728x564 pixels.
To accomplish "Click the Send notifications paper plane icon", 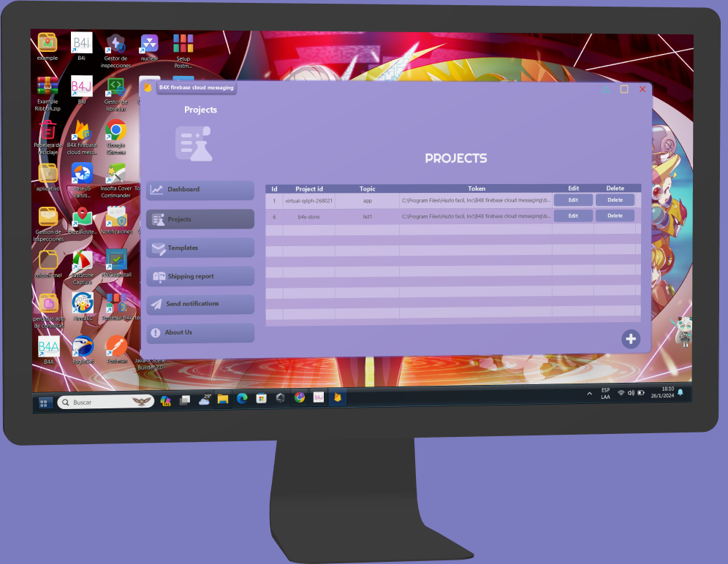I will pyautogui.click(x=158, y=304).
